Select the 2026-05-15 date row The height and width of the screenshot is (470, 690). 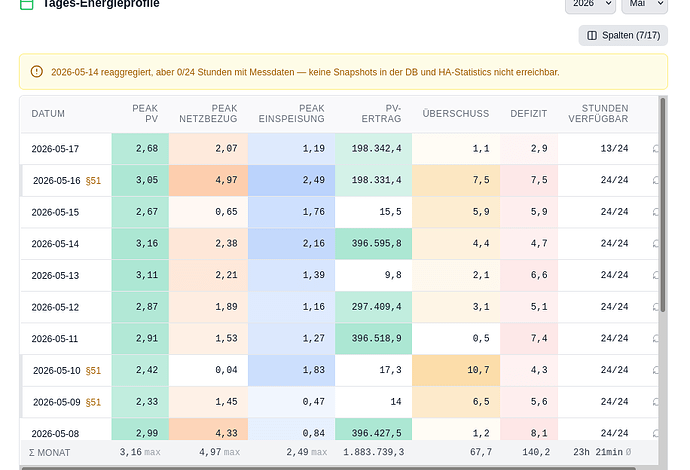pyautogui.click(x=339, y=212)
